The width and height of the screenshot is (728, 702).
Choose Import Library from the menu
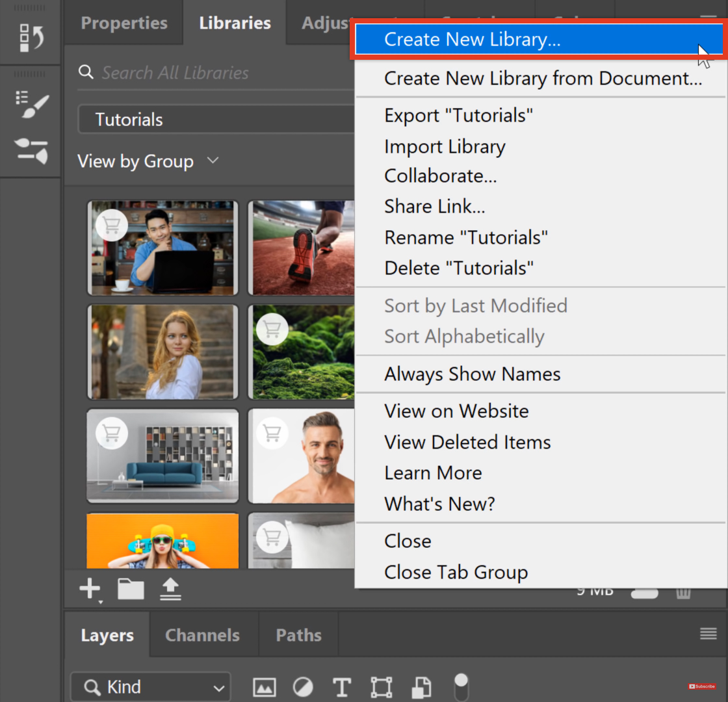click(x=541, y=147)
